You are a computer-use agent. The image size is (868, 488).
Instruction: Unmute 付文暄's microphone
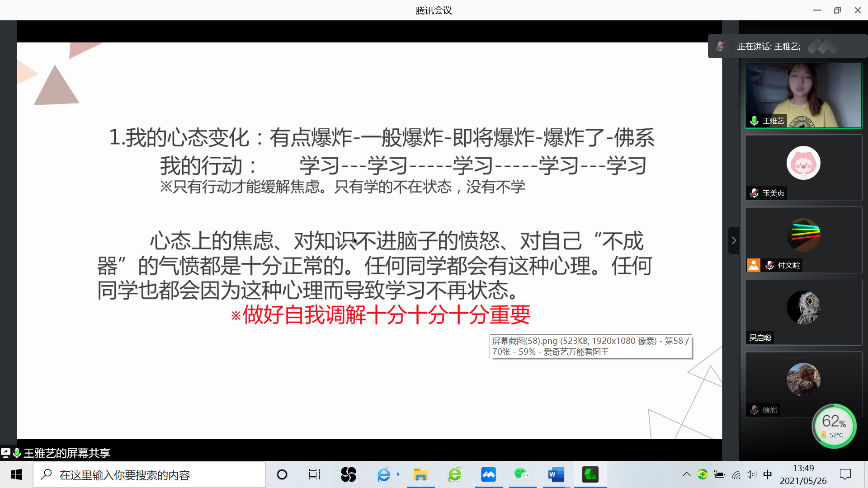pyautogui.click(x=769, y=265)
